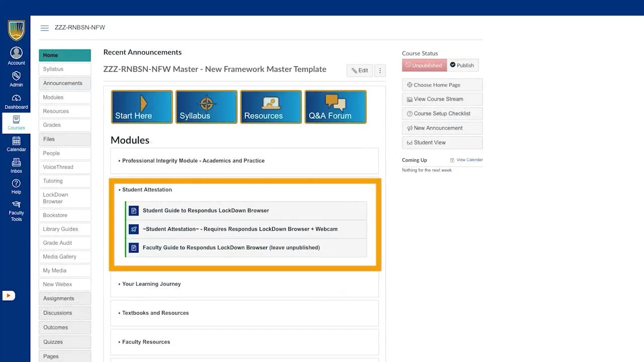Select Pages in course navigation
644x362 pixels.
point(65,356)
